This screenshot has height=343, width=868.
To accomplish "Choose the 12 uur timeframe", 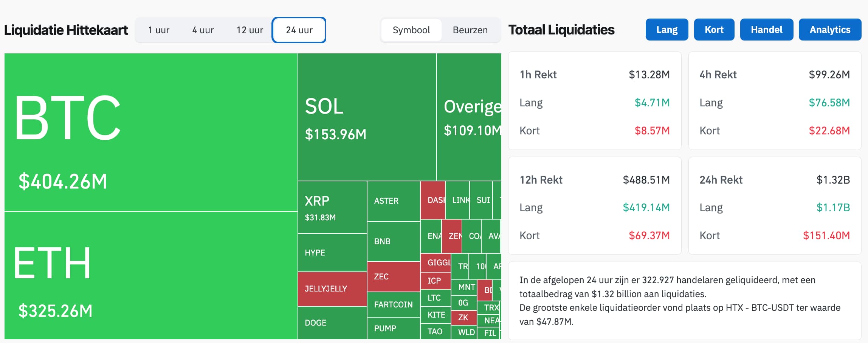I will pyautogui.click(x=250, y=30).
